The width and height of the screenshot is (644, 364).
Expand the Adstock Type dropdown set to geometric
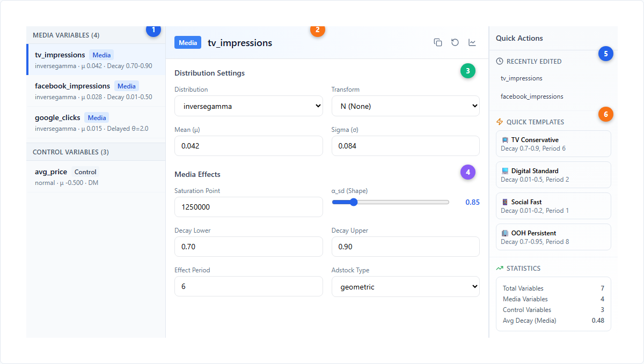406,287
